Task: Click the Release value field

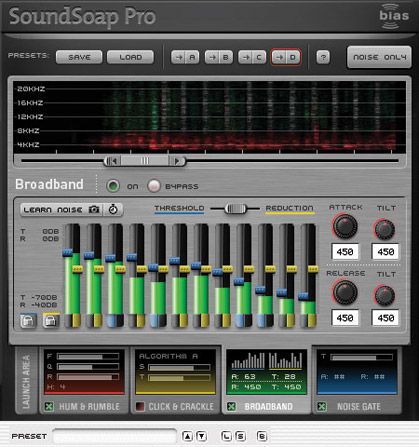Action: point(345,318)
